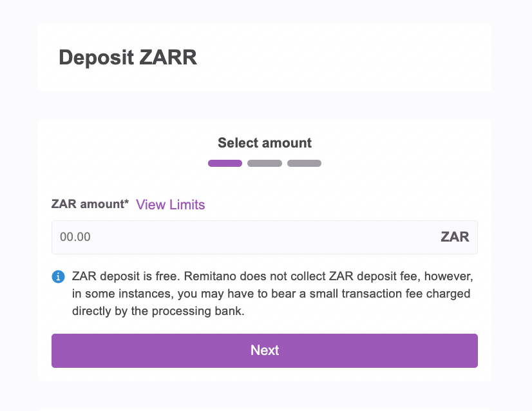This screenshot has height=411, width=532.
Task: Select the second gray step indicator
Action: point(265,163)
